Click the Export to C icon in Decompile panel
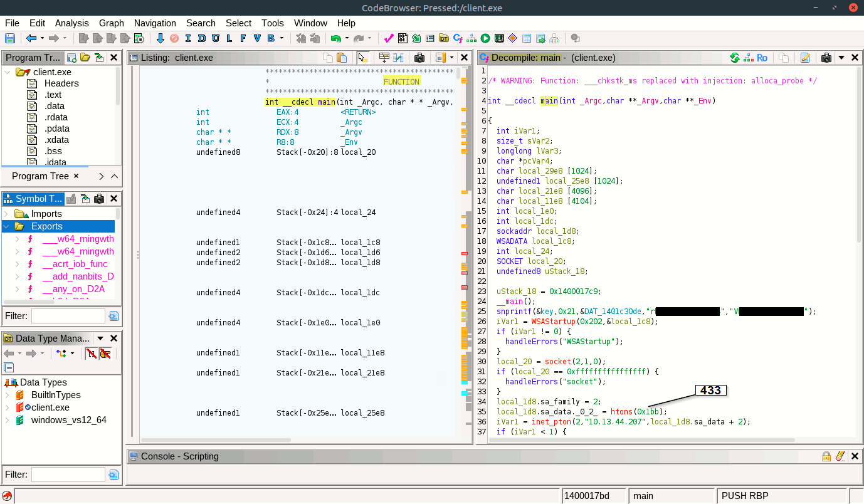 (x=805, y=58)
